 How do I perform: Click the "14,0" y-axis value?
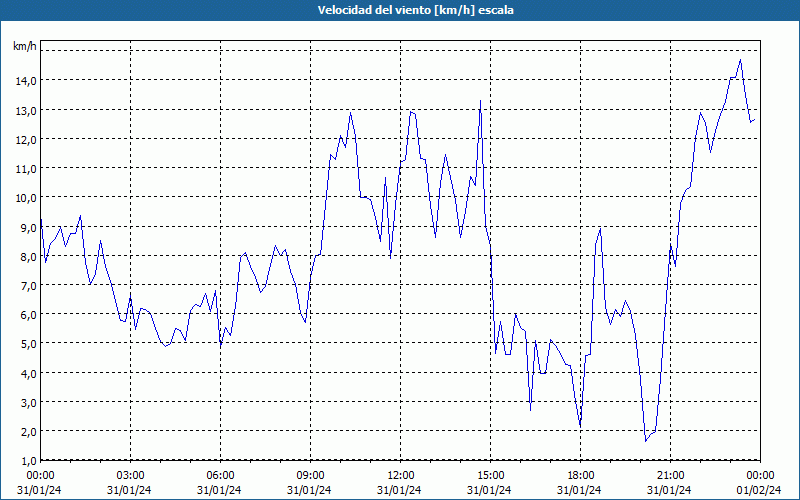pos(26,81)
